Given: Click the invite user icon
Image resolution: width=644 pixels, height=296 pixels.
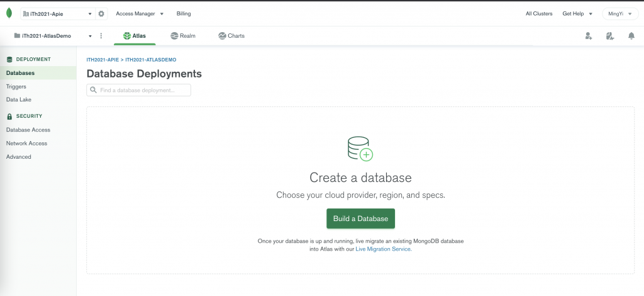Looking at the screenshot, I should [588, 36].
